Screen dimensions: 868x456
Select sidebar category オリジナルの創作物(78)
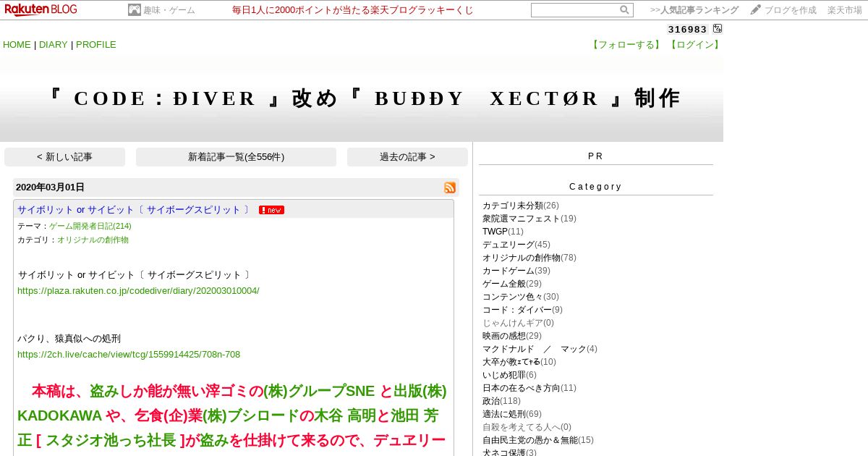coord(522,258)
